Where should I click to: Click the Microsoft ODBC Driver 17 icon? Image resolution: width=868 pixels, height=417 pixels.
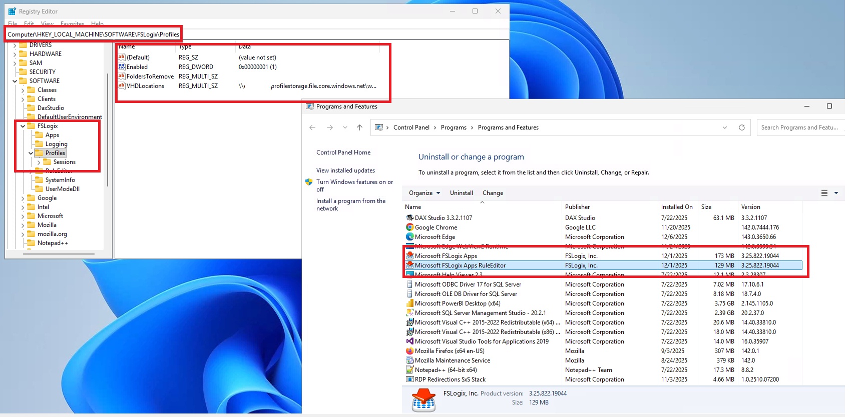[x=409, y=284]
